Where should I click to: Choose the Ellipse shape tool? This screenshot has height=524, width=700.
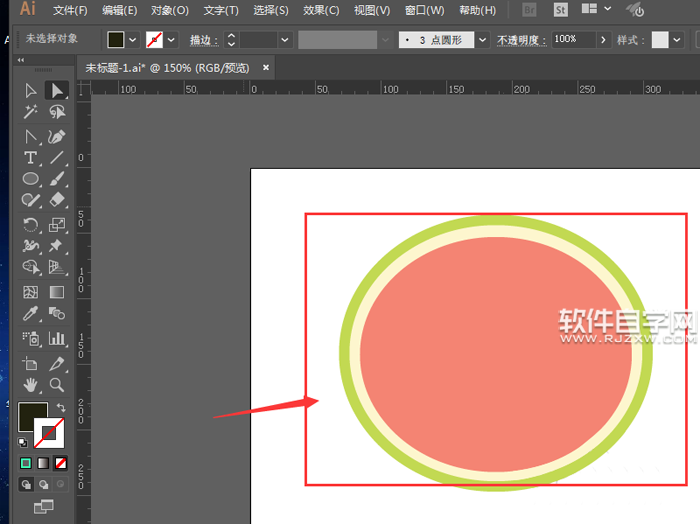pyautogui.click(x=31, y=180)
